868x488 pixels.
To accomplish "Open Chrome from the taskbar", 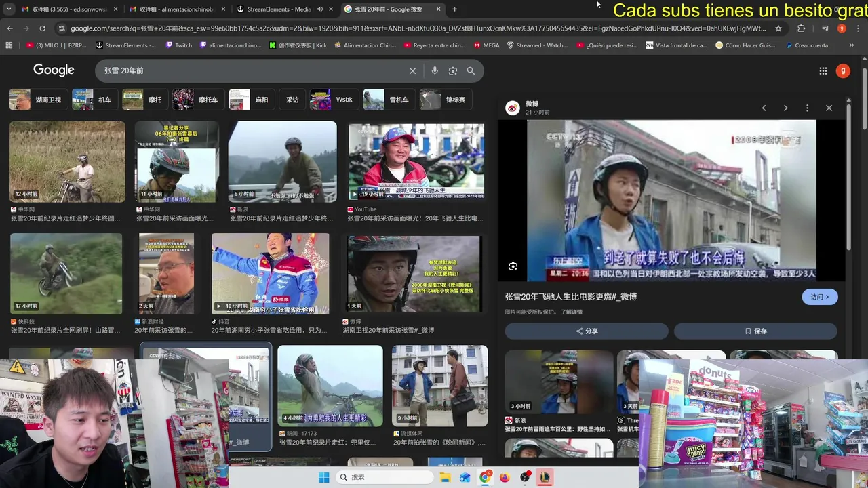I will coord(485,477).
